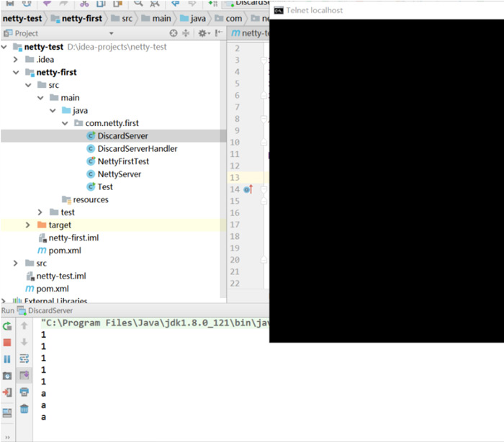Pause the program output

(x=7, y=358)
